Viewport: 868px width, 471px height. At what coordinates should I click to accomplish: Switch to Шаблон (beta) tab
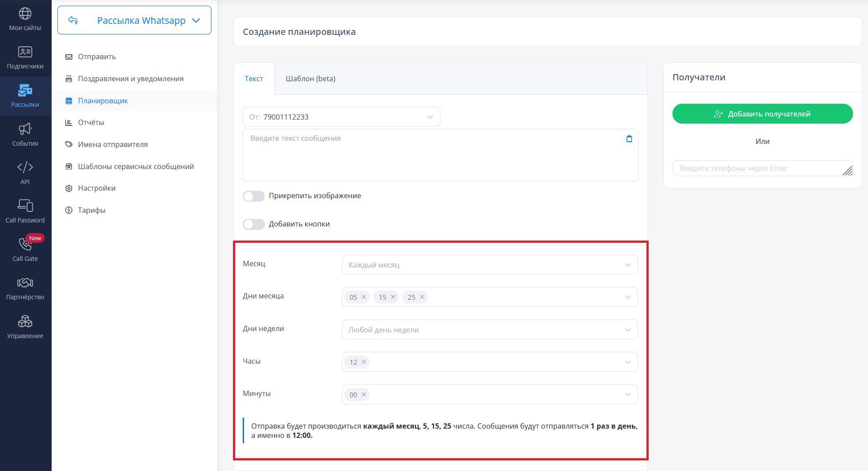tap(311, 79)
